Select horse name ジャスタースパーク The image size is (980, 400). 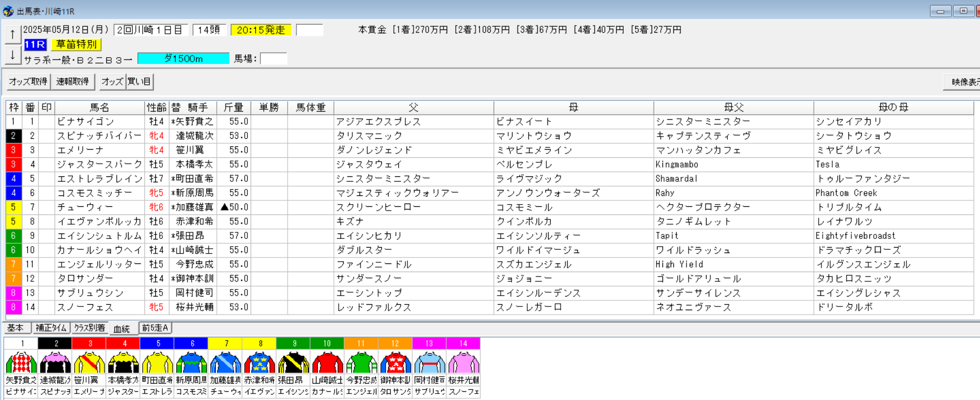pos(100,164)
